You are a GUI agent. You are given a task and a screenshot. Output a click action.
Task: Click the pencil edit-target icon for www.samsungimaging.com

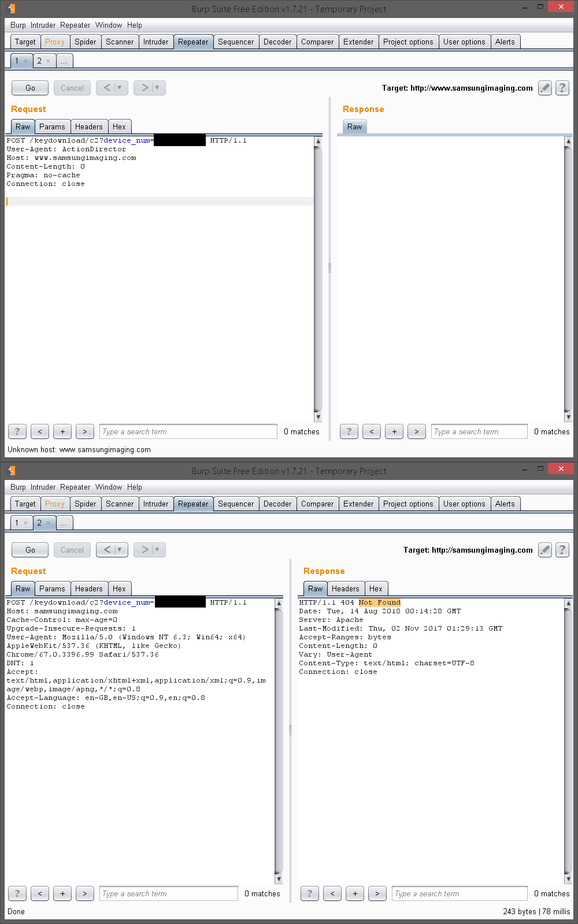(544, 88)
